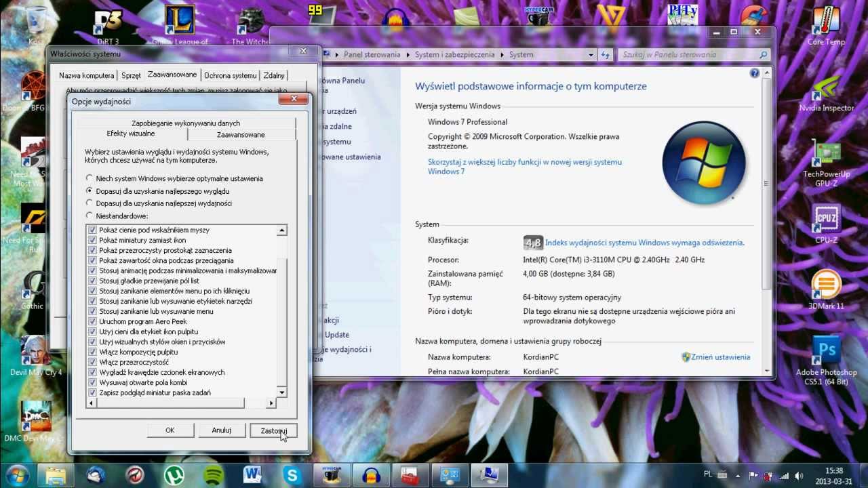Click the address bar refresh button
Viewport: 868px width, 488px height.
point(606,54)
